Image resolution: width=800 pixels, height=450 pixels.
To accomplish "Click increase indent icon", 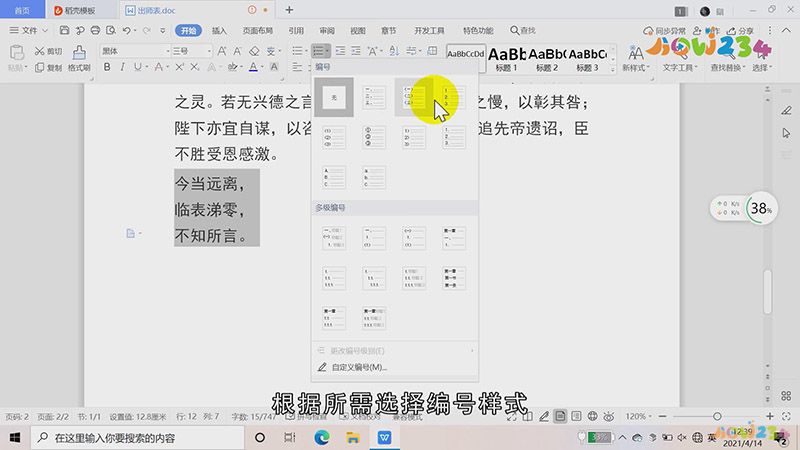I will click(356, 51).
